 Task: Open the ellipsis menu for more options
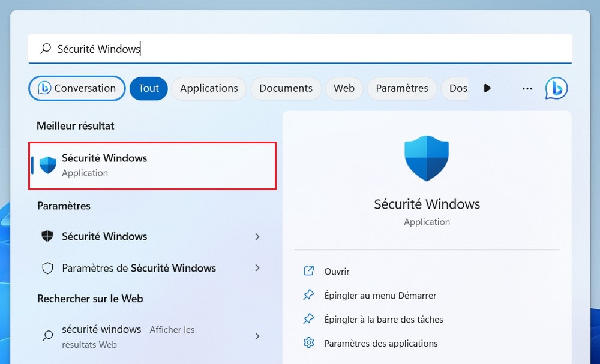527,88
